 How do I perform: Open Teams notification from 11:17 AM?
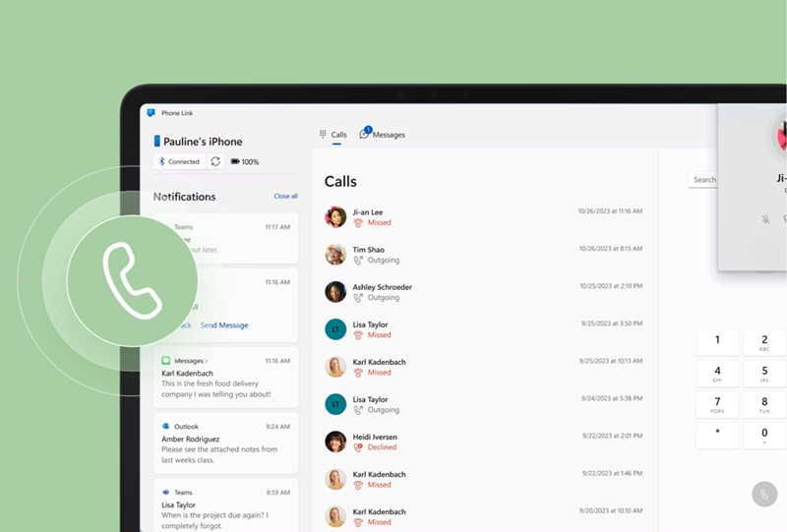(x=226, y=238)
